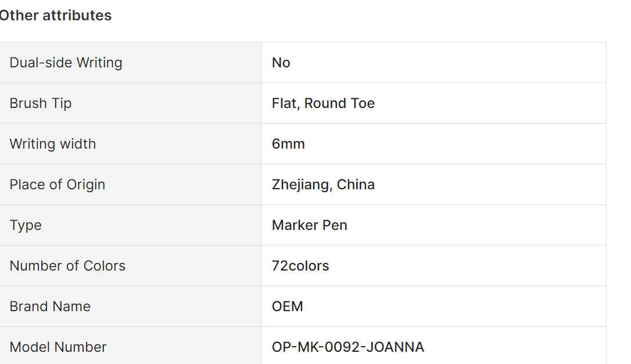Image resolution: width=631 pixels, height=364 pixels.
Task: Click the word "China" in origin value
Action: 356,185
